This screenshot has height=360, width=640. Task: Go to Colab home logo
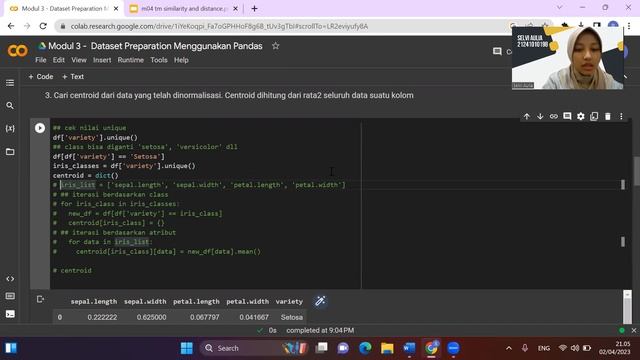pyautogui.click(x=18, y=51)
